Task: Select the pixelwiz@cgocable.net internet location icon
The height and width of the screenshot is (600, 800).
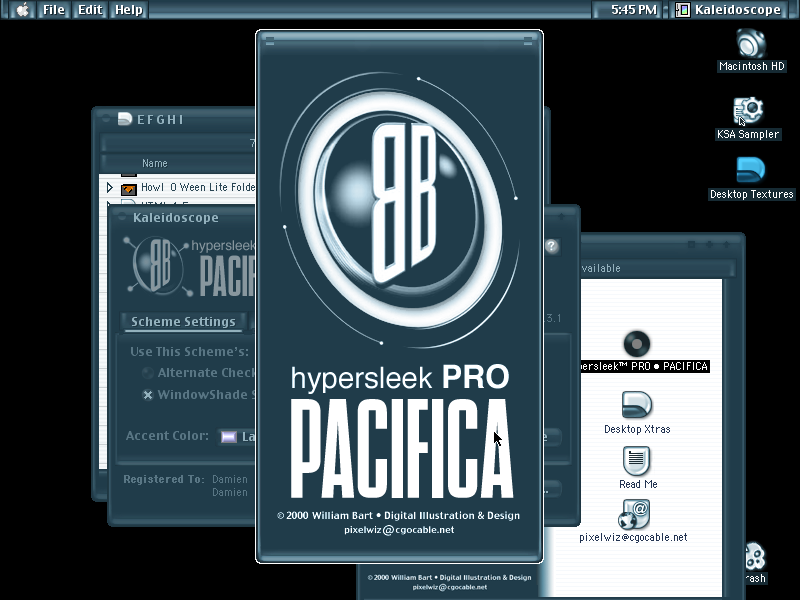Action: 633,514
